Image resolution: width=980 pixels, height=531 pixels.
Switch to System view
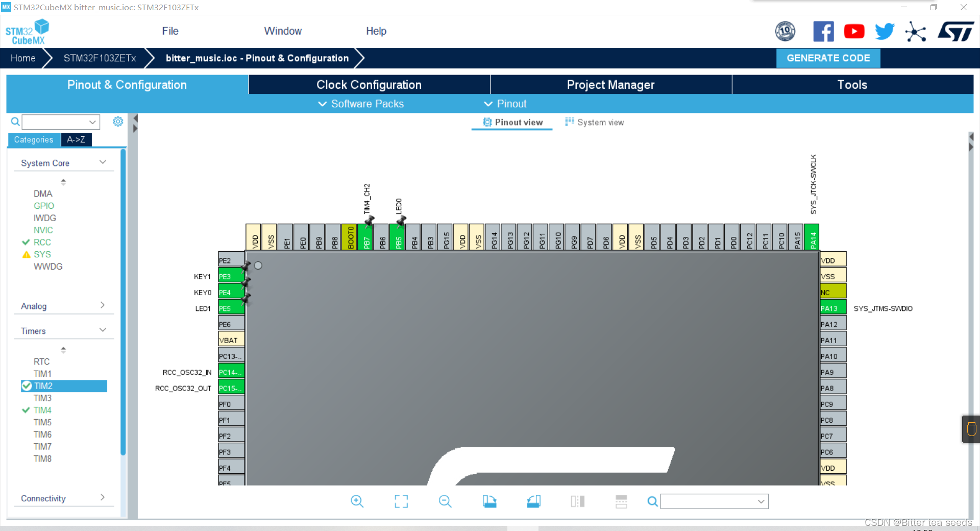(594, 122)
